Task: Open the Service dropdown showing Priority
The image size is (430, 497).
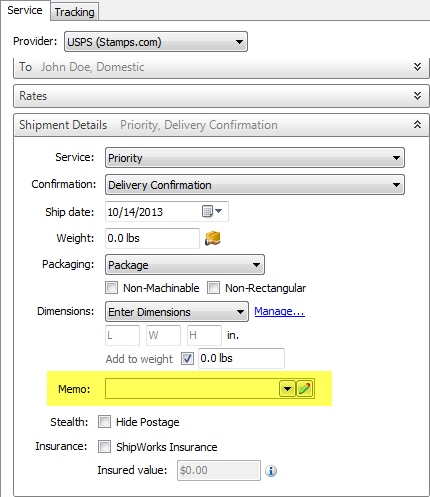Action: (255, 158)
